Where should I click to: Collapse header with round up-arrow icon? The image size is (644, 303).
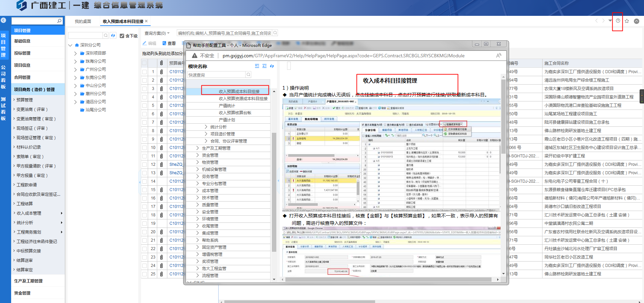click(x=637, y=21)
